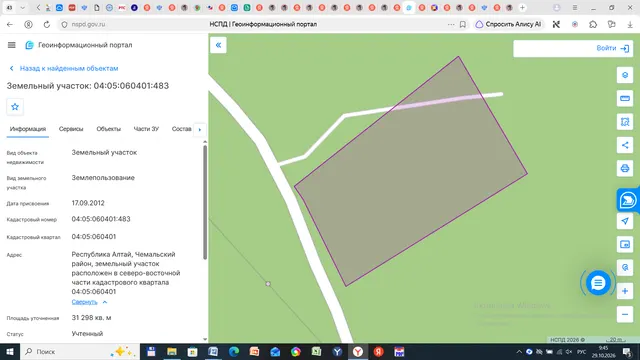The image size is (640, 360).
Task: Share the map via share icon
Action: (x=625, y=145)
